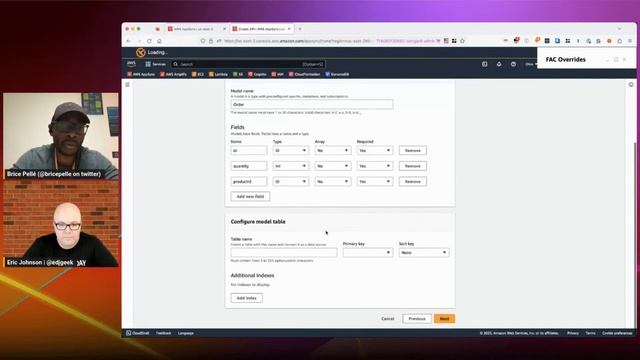Open CloudFormation favorite shortcut

[304, 74]
